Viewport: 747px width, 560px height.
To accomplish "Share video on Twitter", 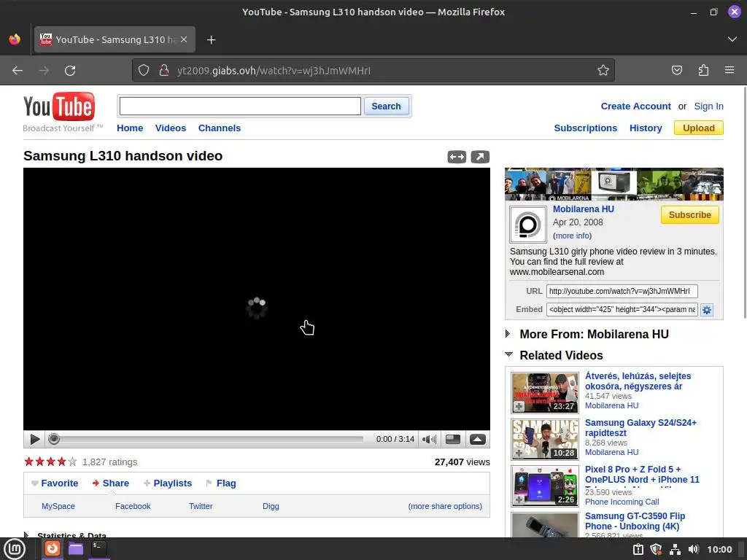I will (201, 506).
